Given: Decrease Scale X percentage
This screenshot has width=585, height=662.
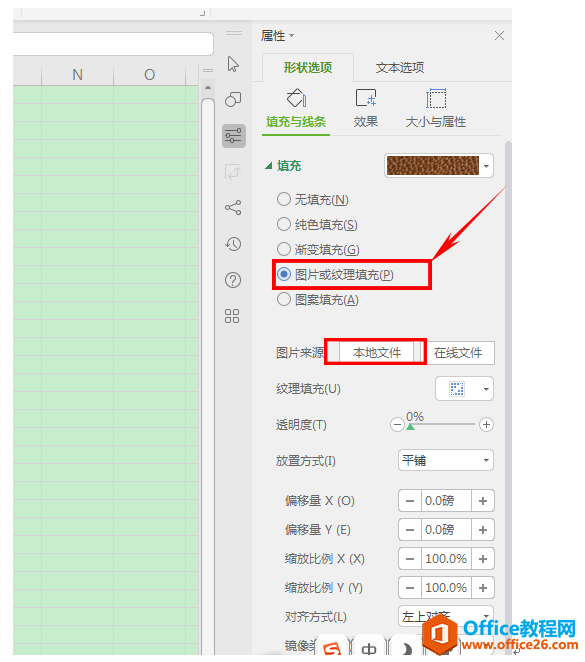Looking at the screenshot, I should coord(409,559).
